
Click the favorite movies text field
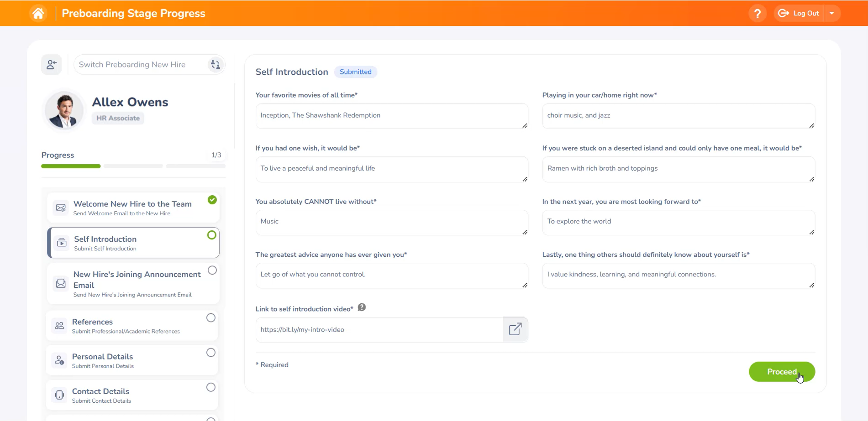(392, 116)
